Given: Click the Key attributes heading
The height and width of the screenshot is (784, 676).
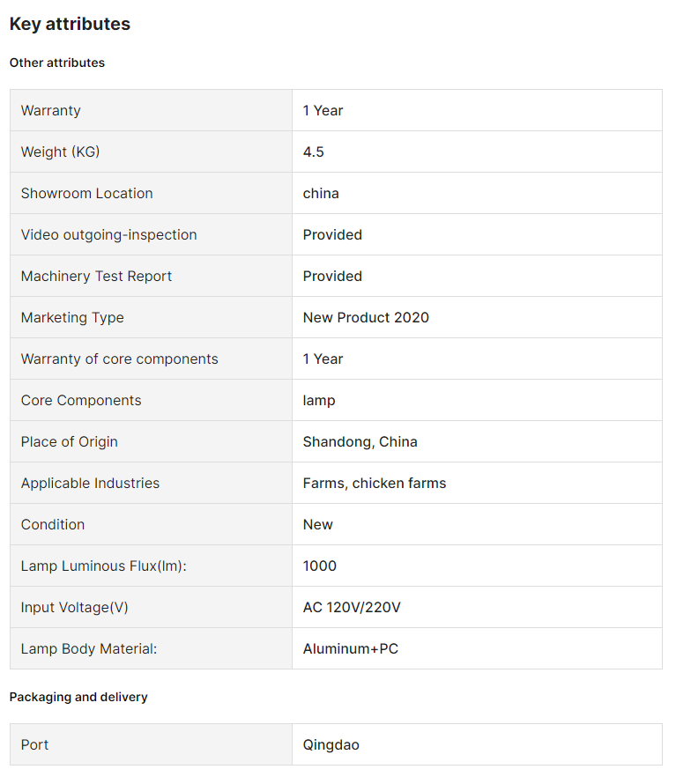Looking at the screenshot, I should [x=70, y=24].
